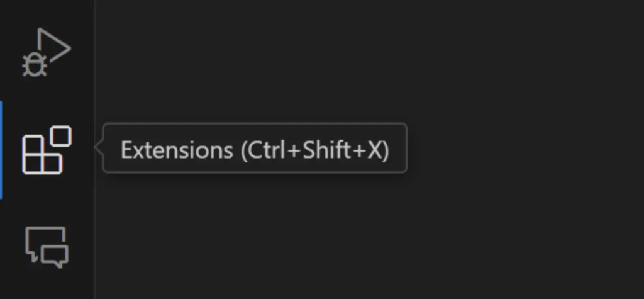
Task: Select the four-squares Extensions icon
Action: point(46,150)
